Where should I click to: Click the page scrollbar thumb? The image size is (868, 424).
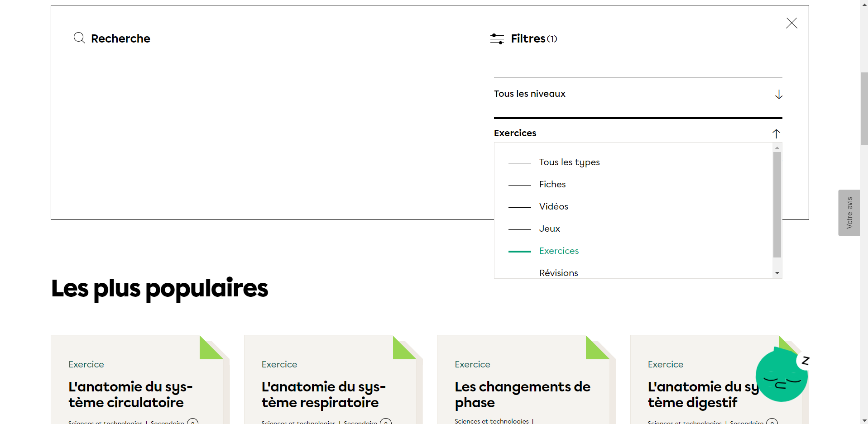pyautogui.click(x=864, y=109)
